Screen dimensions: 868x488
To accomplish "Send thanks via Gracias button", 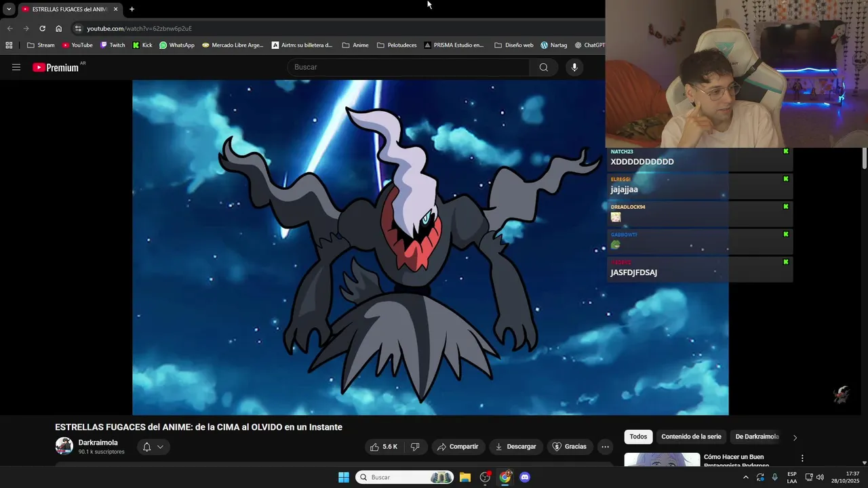I will (x=569, y=447).
